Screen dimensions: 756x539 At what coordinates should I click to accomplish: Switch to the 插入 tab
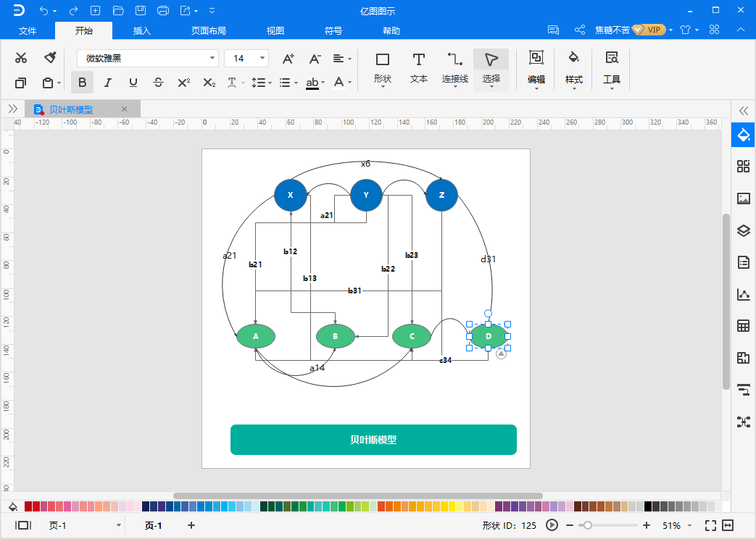click(x=142, y=30)
